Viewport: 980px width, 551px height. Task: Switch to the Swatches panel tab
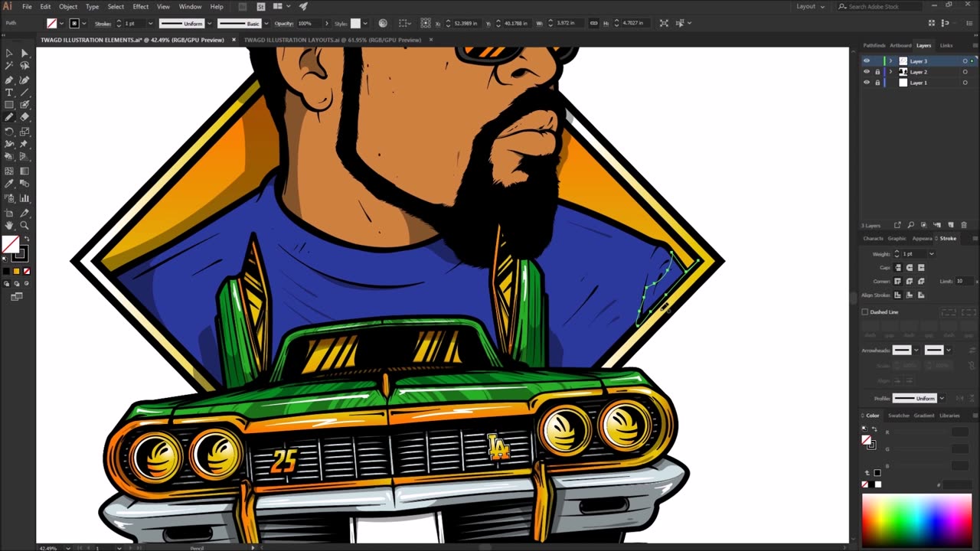tap(898, 416)
